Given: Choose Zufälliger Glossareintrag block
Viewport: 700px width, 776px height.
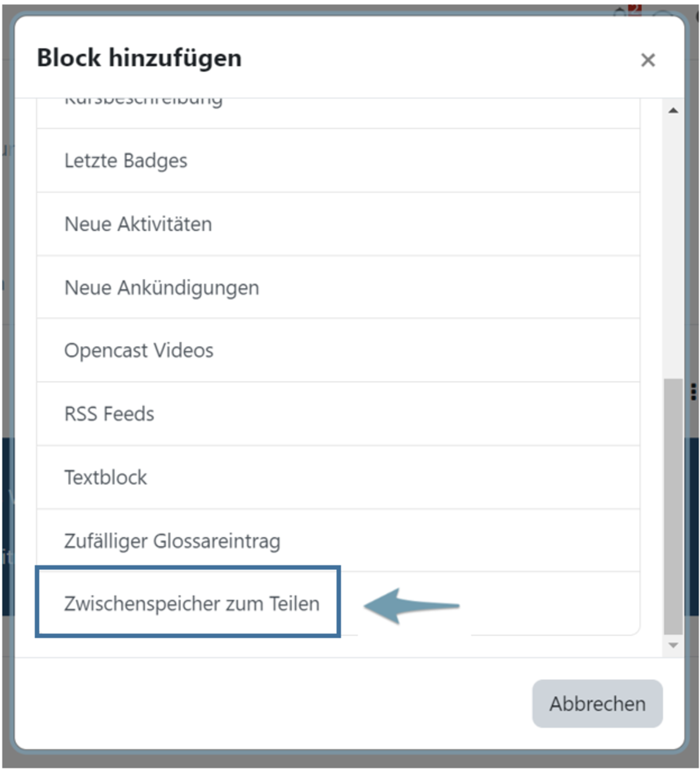Looking at the screenshot, I should [x=172, y=542].
